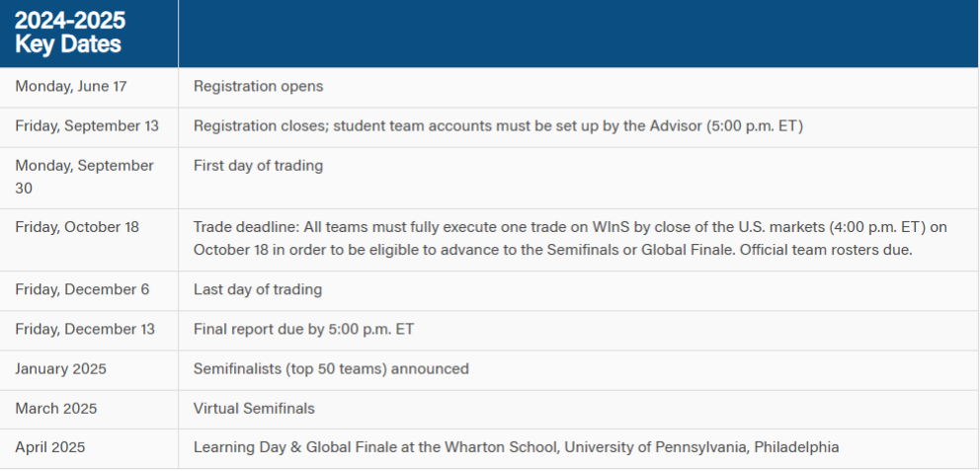Select the "Friday, October 18" date cell
This screenshot has width=980, height=471.
coord(77,227)
